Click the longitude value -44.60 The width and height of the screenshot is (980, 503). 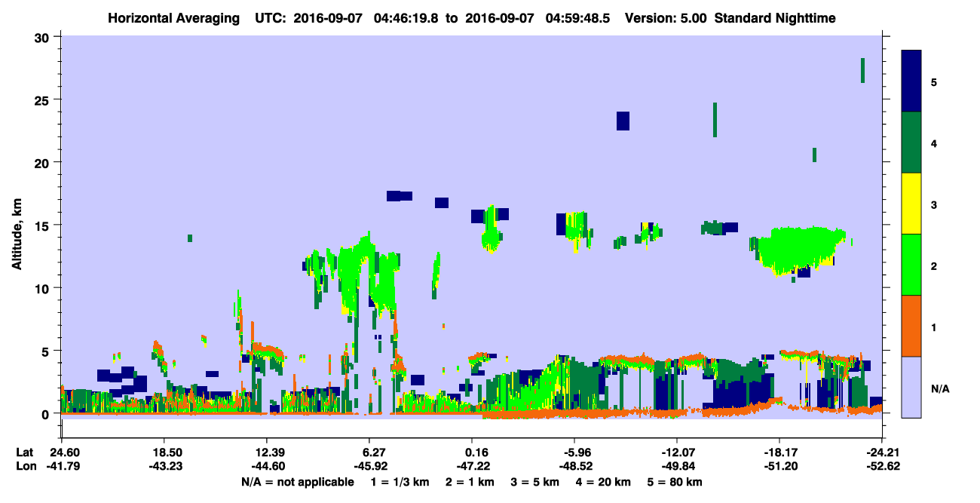[267, 466]
